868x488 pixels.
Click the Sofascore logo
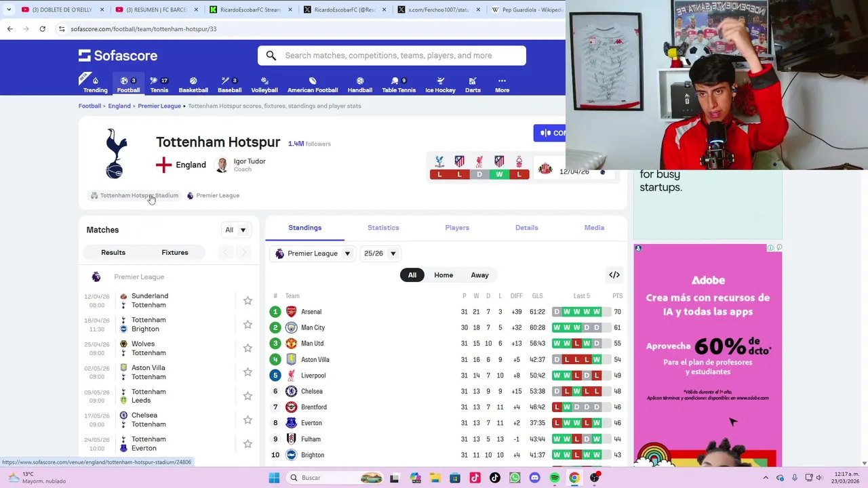[118, 56]
